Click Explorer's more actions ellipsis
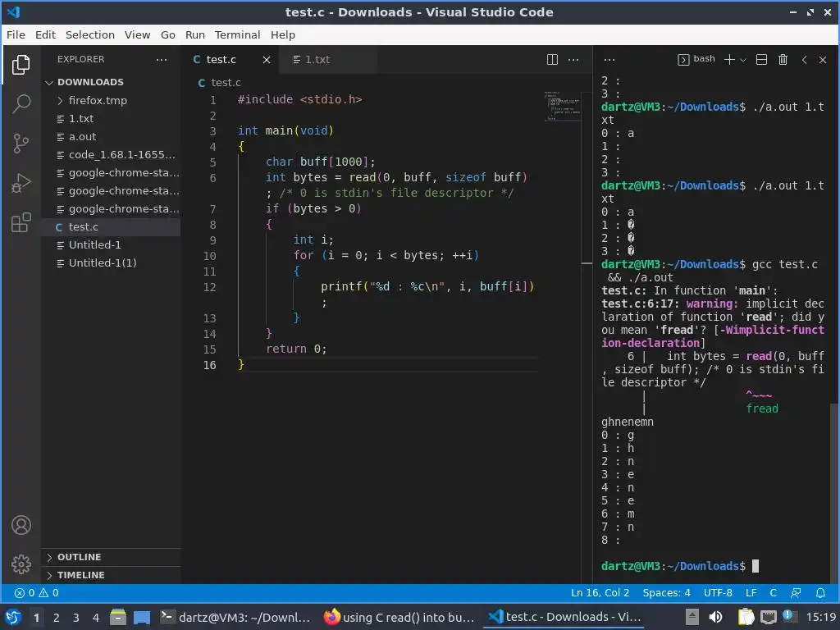Image resolution: width=840 pixels, height=630 pixels. (162, 59)
